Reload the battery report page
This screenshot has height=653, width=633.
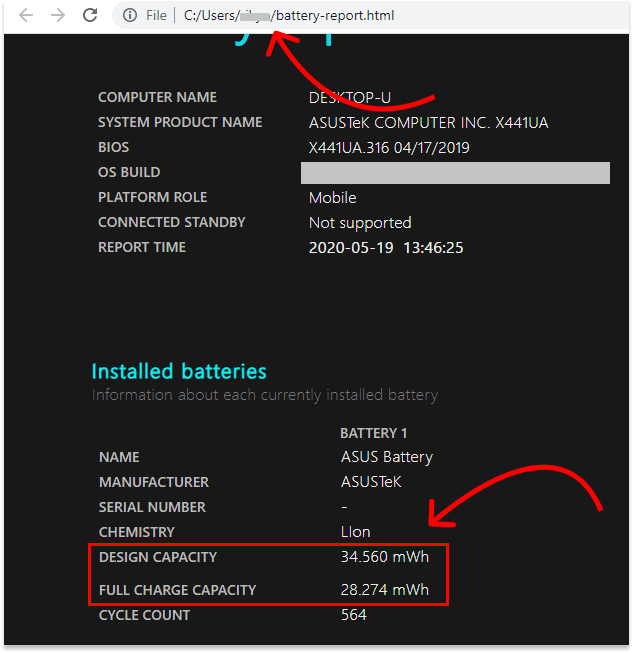[90, 15]
